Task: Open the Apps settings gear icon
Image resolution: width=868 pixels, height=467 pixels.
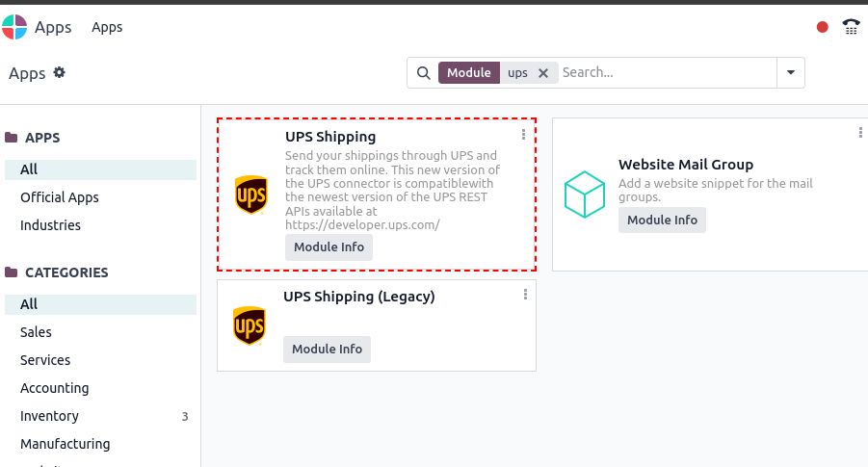Action: click(x=59, y=72)
